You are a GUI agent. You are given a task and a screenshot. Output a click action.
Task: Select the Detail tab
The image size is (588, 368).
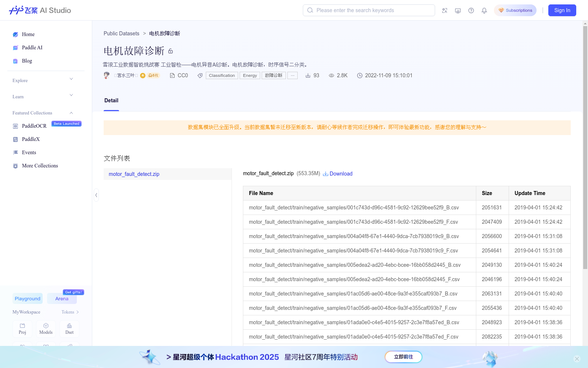(111, 100)
